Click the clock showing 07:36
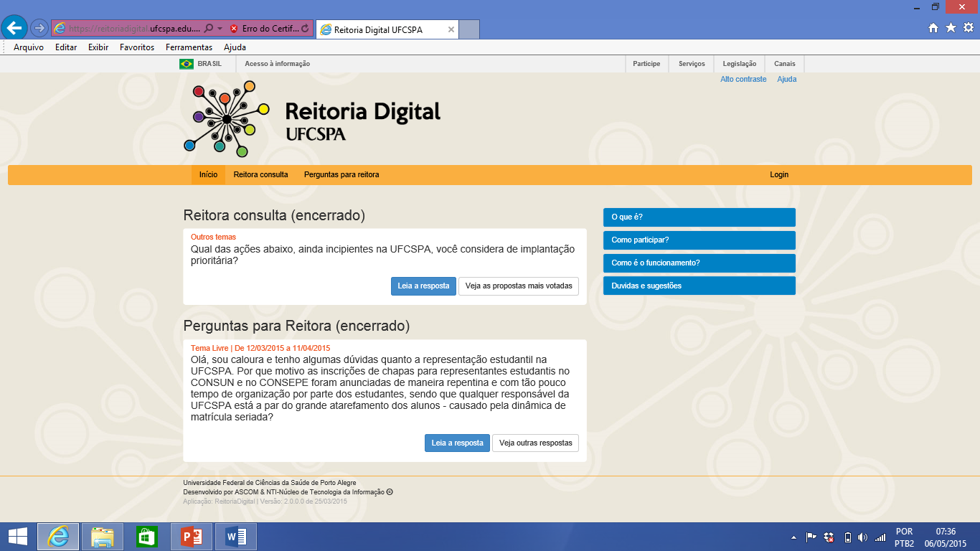The width and height of the screenshot is (980, 551). [x=946, y=537]
